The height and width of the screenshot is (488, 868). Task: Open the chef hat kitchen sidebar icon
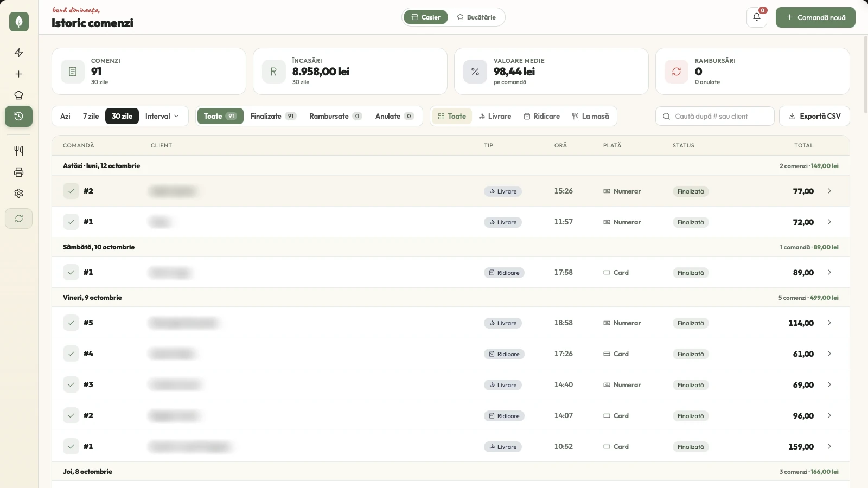(x=19, y=95)
